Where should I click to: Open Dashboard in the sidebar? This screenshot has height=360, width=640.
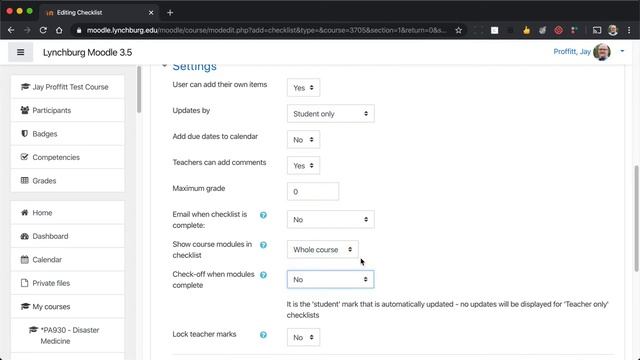[x=67, y=236]
